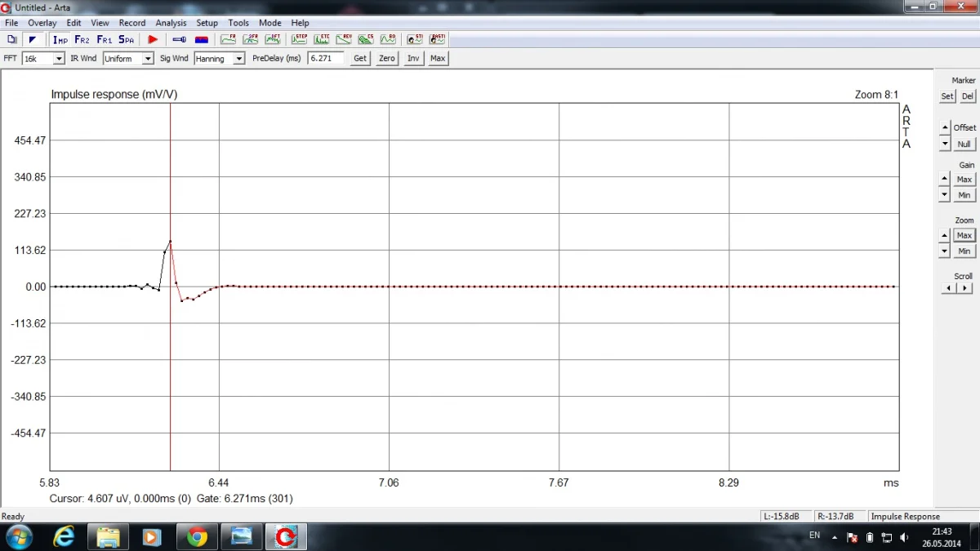This screenshot has height=551, width=980.
Task: Switch to Fr2 dual channel mode
Action: [82, 38]
